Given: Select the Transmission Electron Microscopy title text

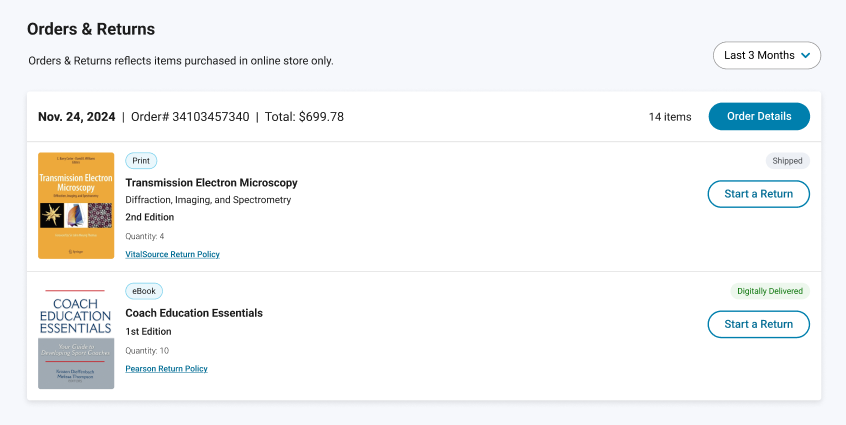Looking at the screenshot, I should (x=211, y=183).
